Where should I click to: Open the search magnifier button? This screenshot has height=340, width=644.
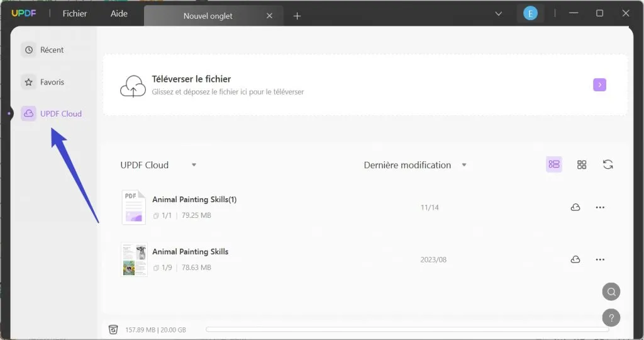[611, 292]
